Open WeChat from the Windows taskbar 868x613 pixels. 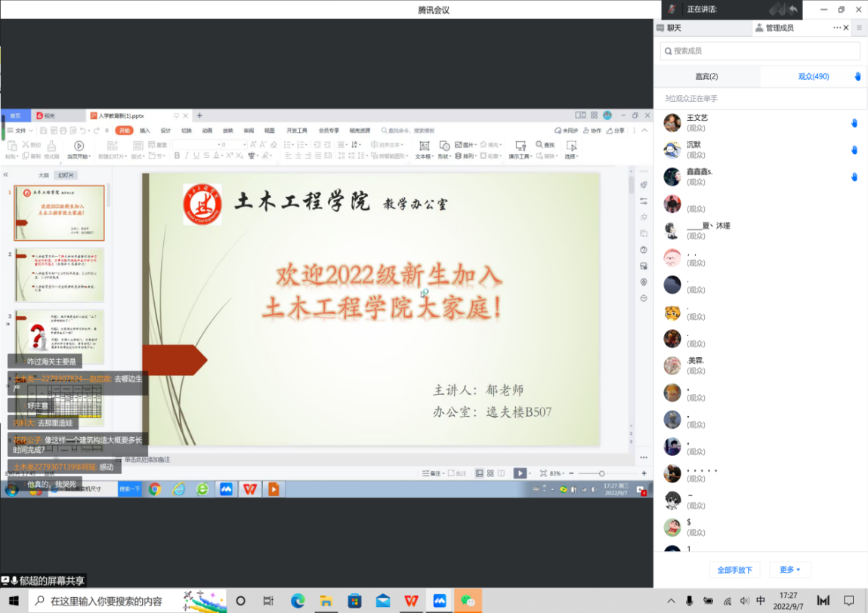(x=468, y=601)
